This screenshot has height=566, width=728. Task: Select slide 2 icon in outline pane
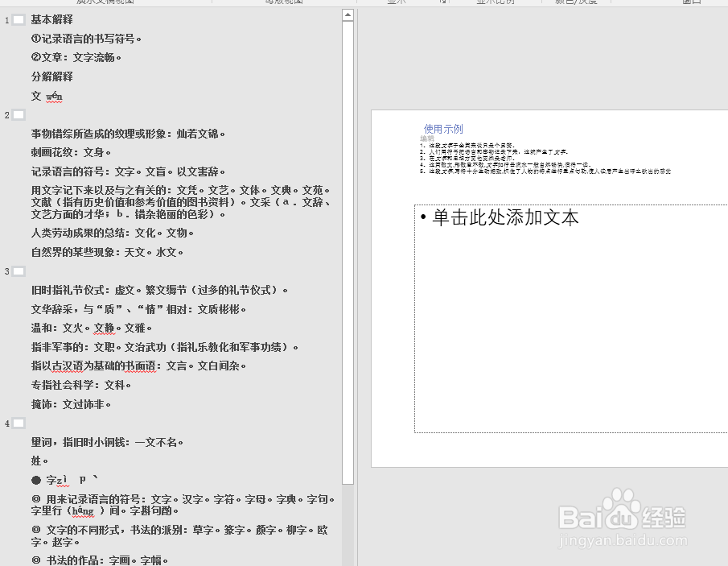(19, 115)
